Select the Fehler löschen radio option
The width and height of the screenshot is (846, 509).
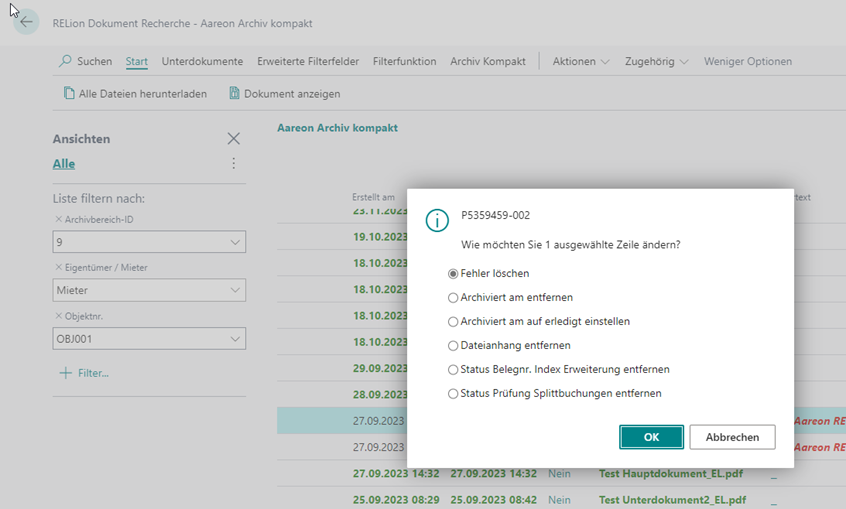coord(453,274)
